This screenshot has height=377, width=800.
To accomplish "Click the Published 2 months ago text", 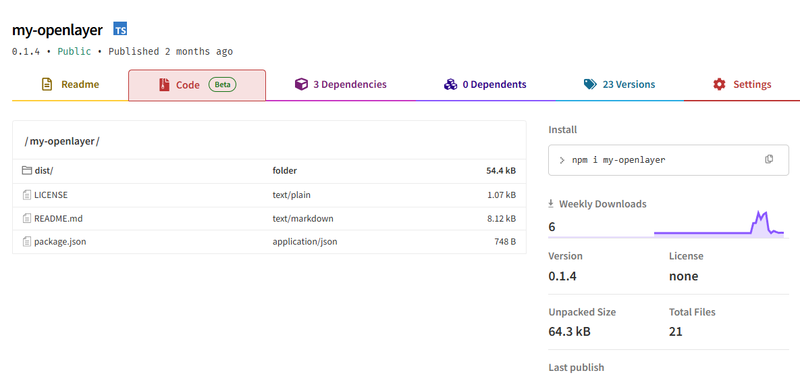I will (x=170, y=52).
